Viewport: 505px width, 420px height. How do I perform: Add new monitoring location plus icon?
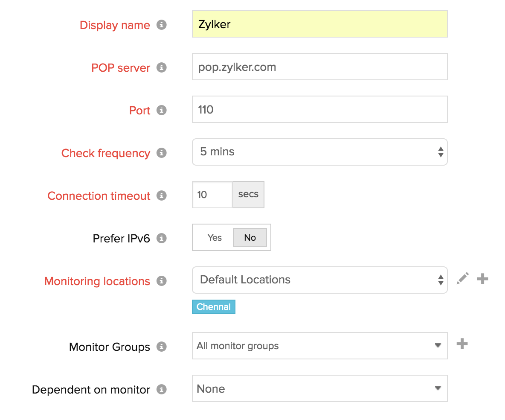click(482, 279)
